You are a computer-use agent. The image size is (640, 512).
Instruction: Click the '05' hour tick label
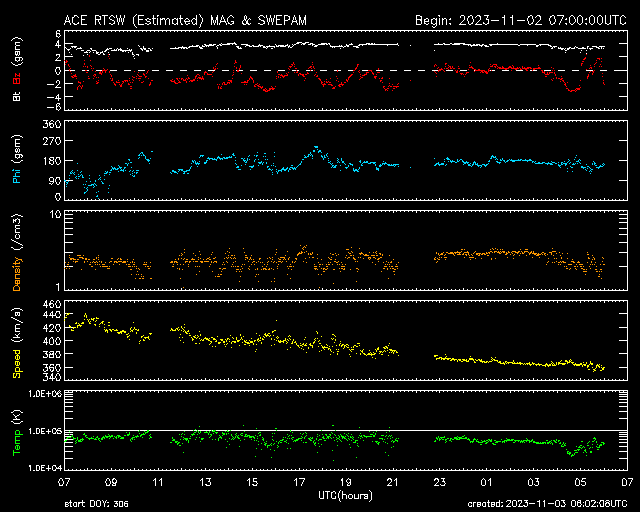click(x=580, y=482)
